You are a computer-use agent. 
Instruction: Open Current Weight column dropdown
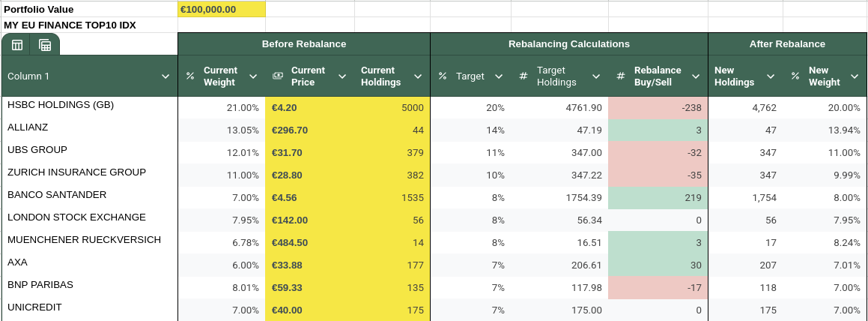pos(253,76)
